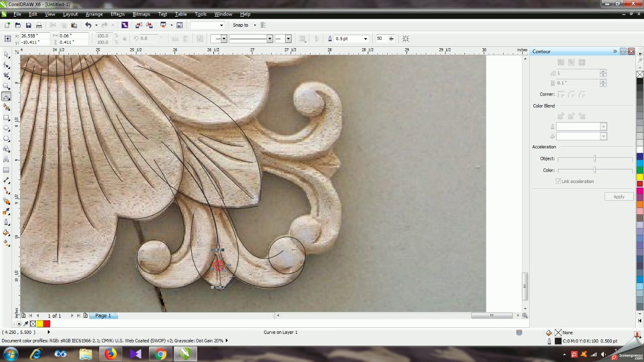Click the Apply button in Contour
The width and height of the screenshot is (644, 362).
click(619, 197)
